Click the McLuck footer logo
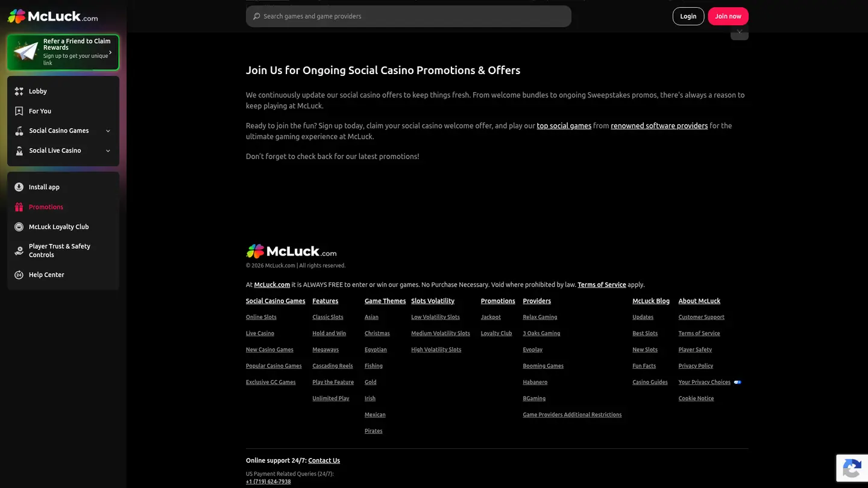 point(291,251)
